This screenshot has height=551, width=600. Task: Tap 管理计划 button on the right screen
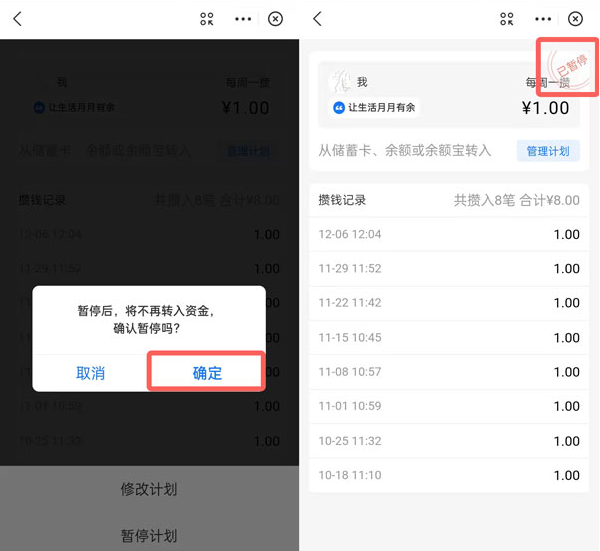pyautogui.click(x=548, y=151)
